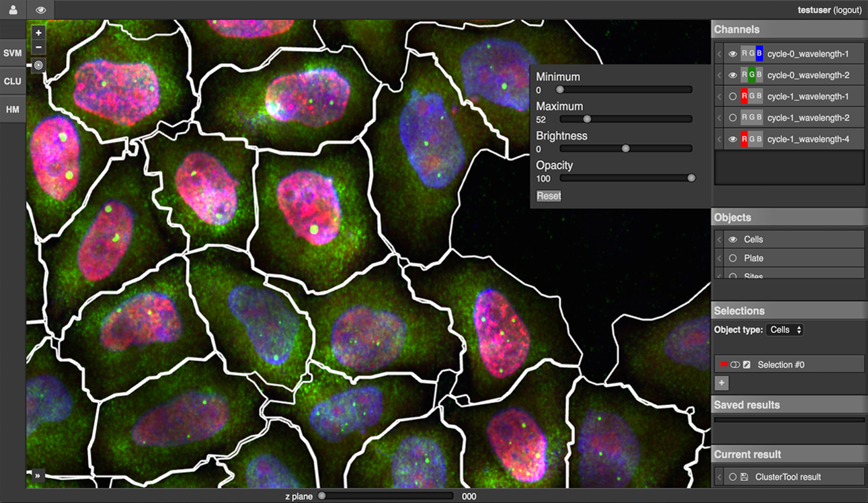This screenshot has width=868, height=503.
Task: Click the edit pencil icon on Selection #0
Action: point(746,364)
